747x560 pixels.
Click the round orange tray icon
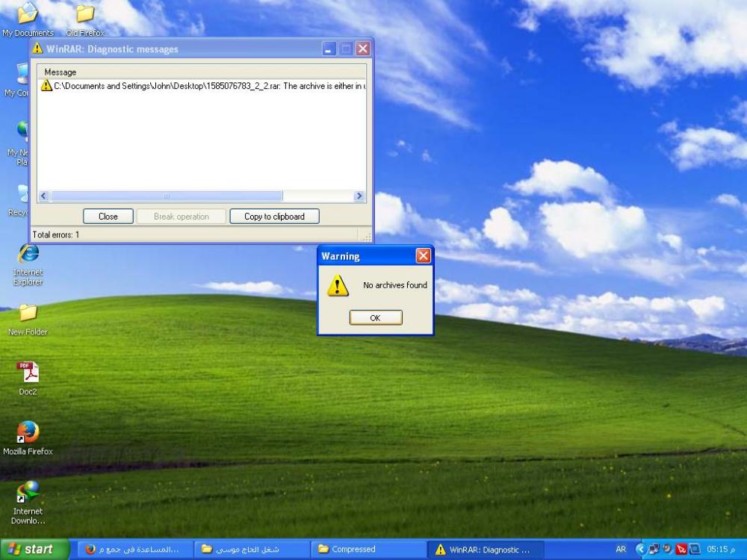[668, 549]
